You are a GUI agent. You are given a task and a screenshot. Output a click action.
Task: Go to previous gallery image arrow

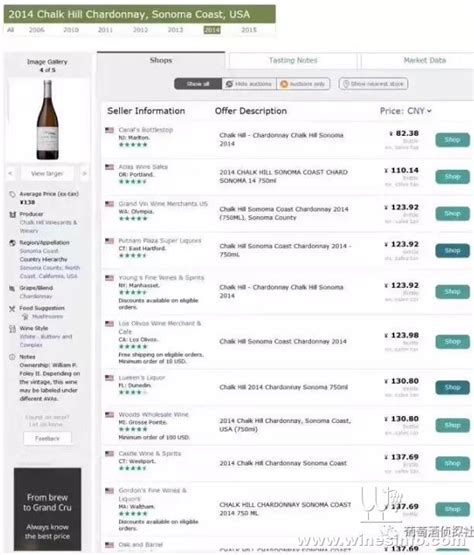click(11, 173)
